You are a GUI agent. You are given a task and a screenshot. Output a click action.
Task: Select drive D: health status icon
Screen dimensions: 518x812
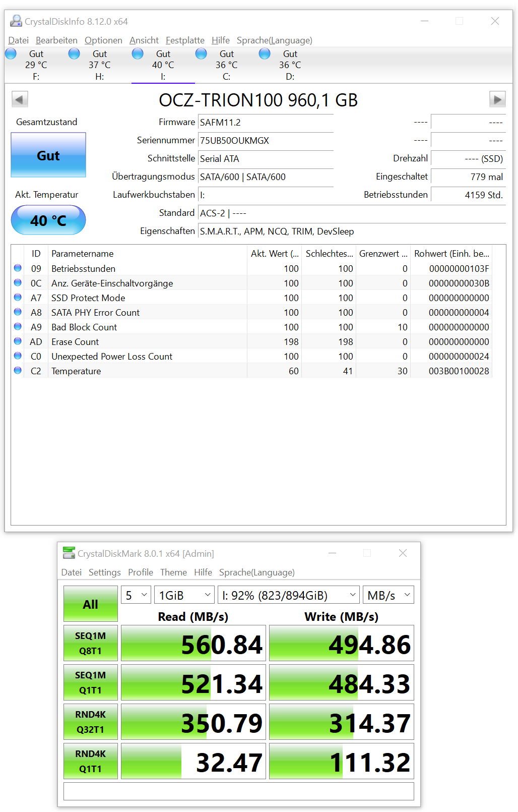pyautogui.click(x=265, y=53)
